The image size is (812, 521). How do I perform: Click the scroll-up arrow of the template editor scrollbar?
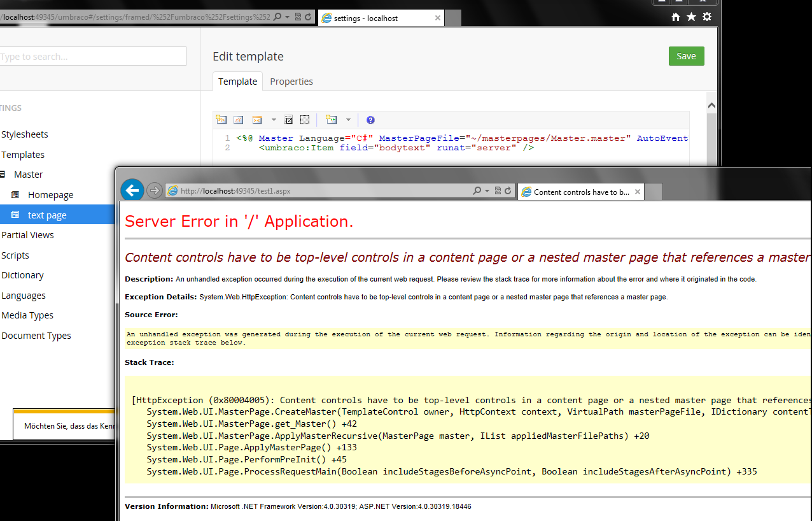[x=711, y=106]
